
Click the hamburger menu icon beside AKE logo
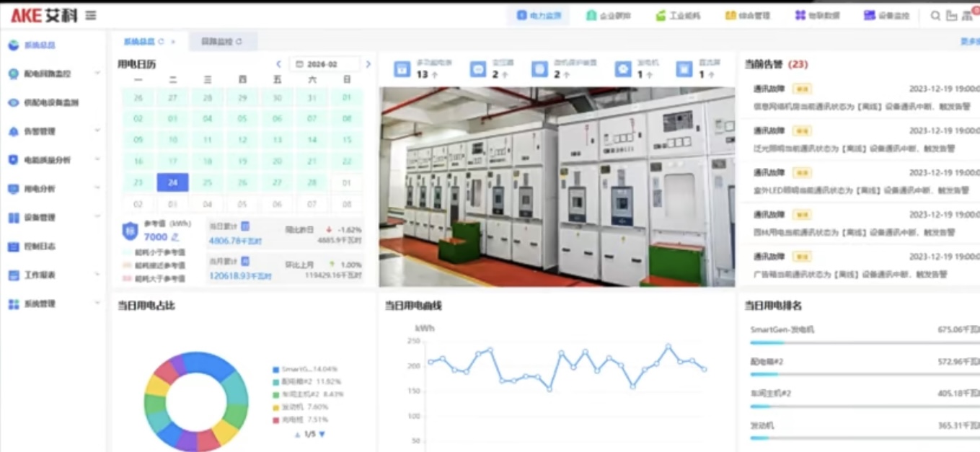(91, 15)
